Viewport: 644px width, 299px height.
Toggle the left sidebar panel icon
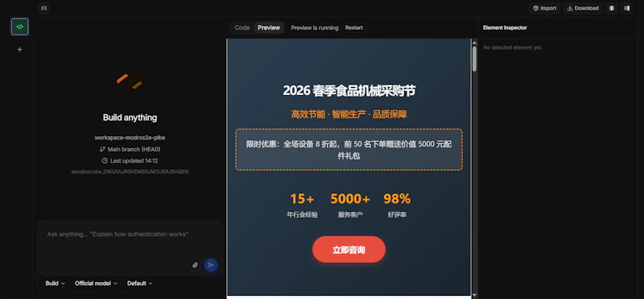44,8
